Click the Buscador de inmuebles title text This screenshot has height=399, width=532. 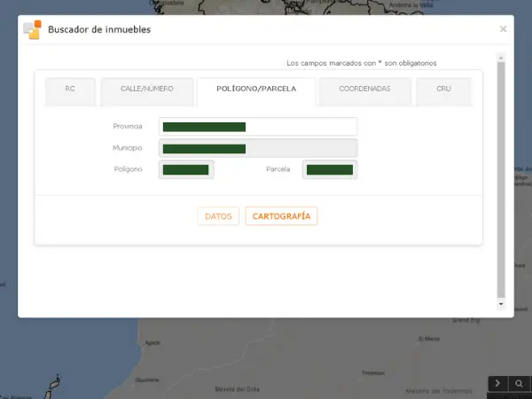(99, 29)
